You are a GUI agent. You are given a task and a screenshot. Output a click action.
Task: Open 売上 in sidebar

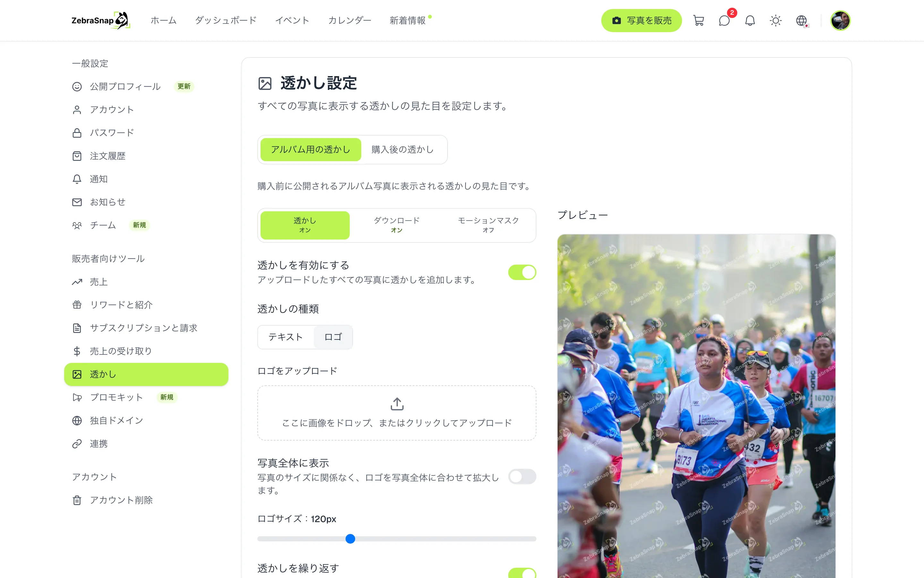[x=146, y=282]
